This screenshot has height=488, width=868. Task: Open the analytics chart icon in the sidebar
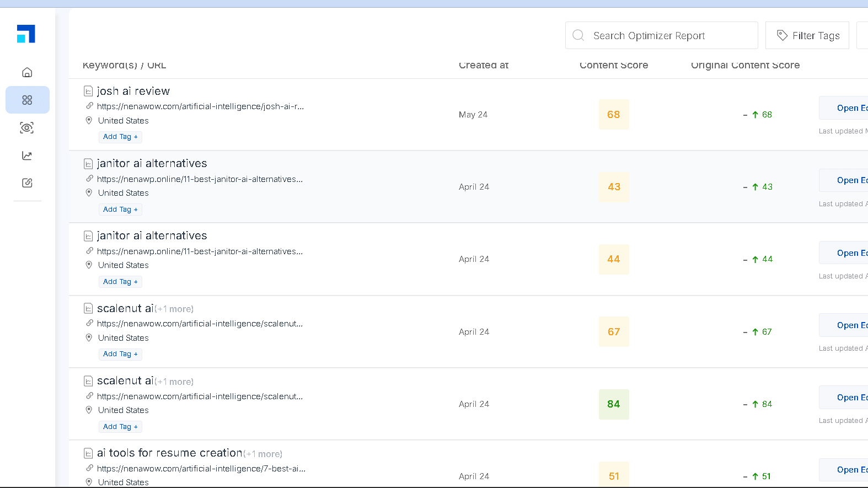(x=27, y=155)
